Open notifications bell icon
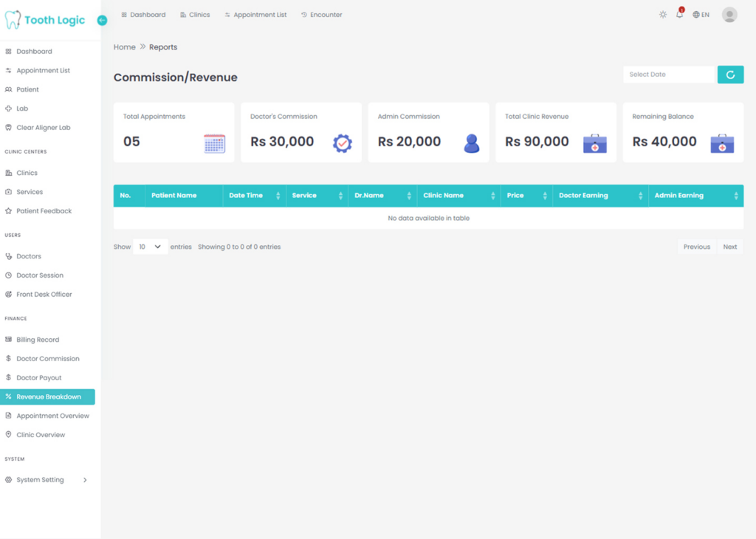Screen dimensions: 756x539 (679, 15)
